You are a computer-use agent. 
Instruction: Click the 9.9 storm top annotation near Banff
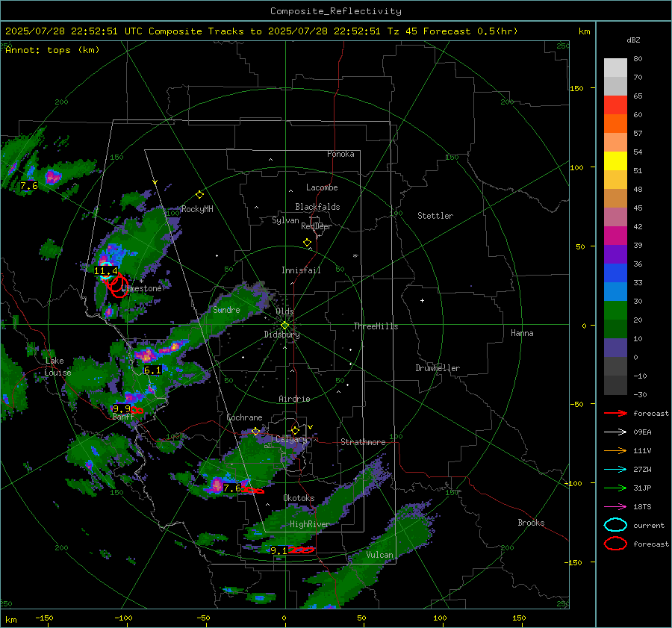[121, 408]
